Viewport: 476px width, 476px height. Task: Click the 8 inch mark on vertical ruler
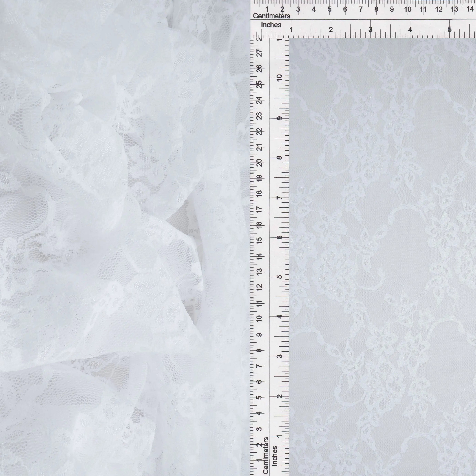279,158
